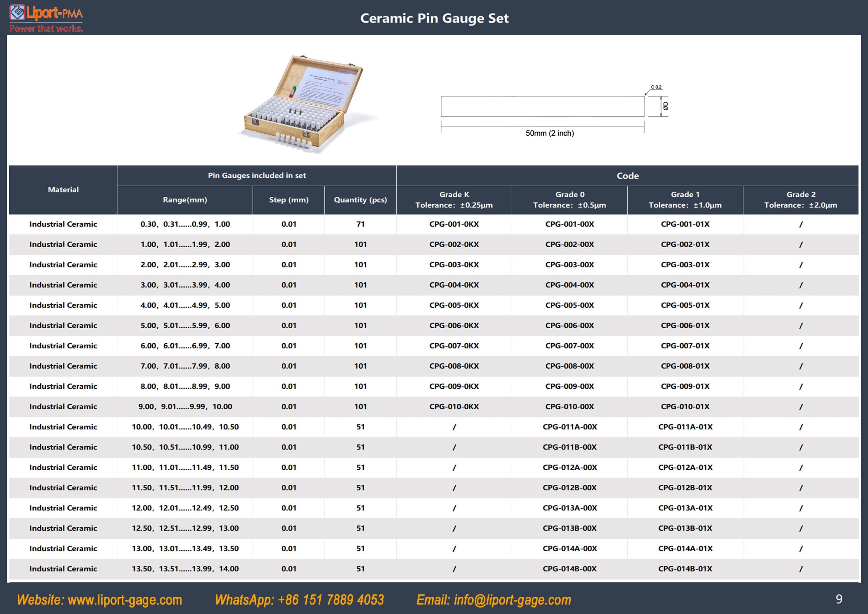The image size is (868, 614).
Task: Click the pin dimension diagram
Action: pos(555,111)
